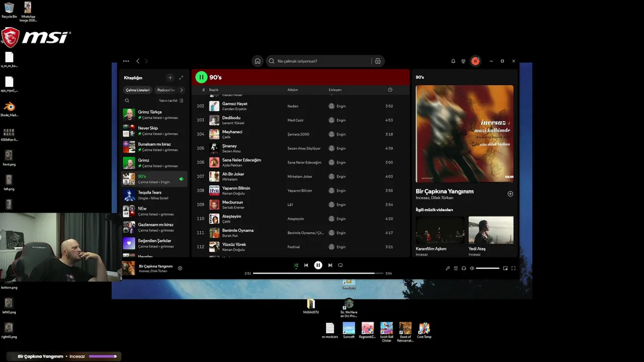Open the Grimz Türkçe playlist
Image resolution: width=644 pixels, height=362 pixels.
point(155,115)
